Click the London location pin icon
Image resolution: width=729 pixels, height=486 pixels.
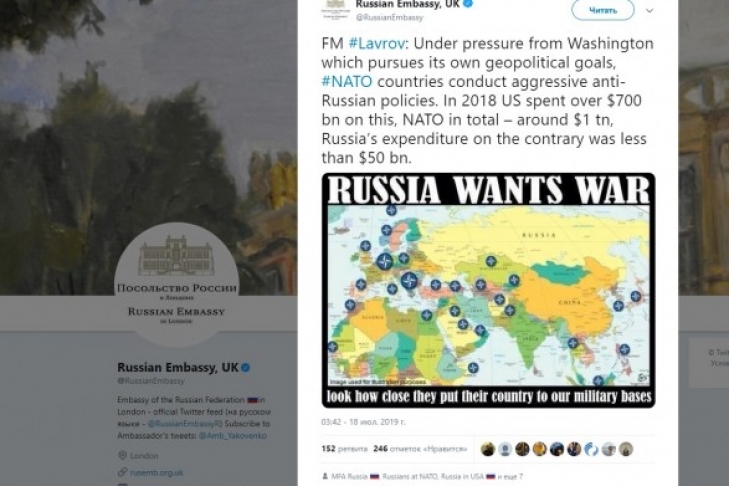click(122, 455)
